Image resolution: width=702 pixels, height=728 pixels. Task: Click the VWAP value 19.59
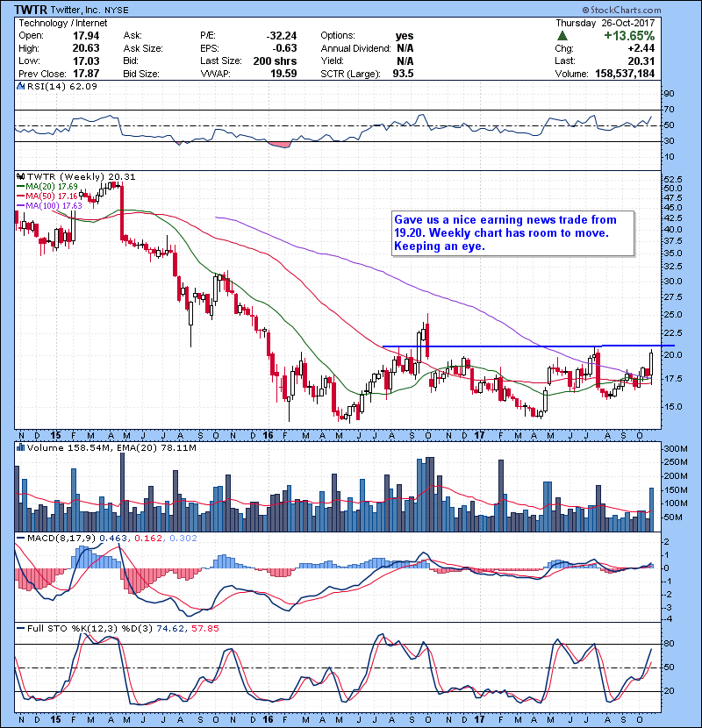(283, 74)
